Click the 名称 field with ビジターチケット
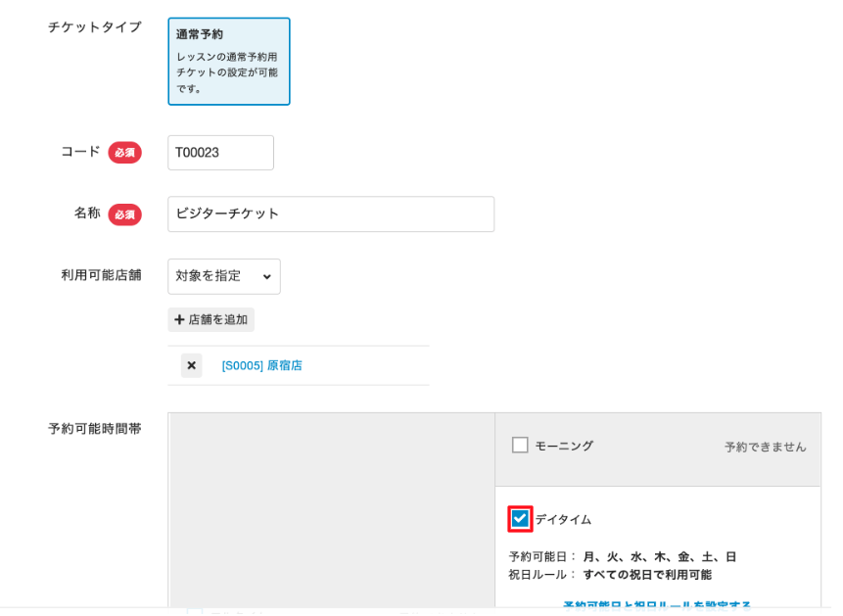This screenshot has height=616, width=843. coord(330,214)
